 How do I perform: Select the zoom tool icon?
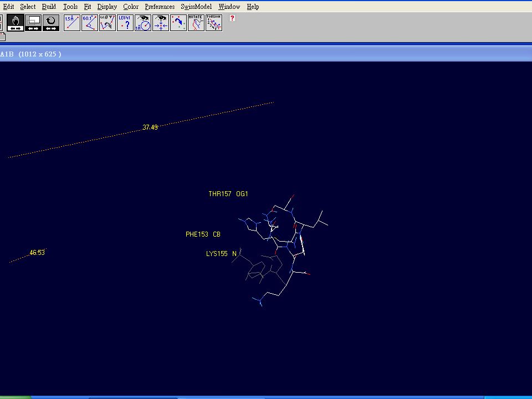pyautogui.click(x=33, y=23)
